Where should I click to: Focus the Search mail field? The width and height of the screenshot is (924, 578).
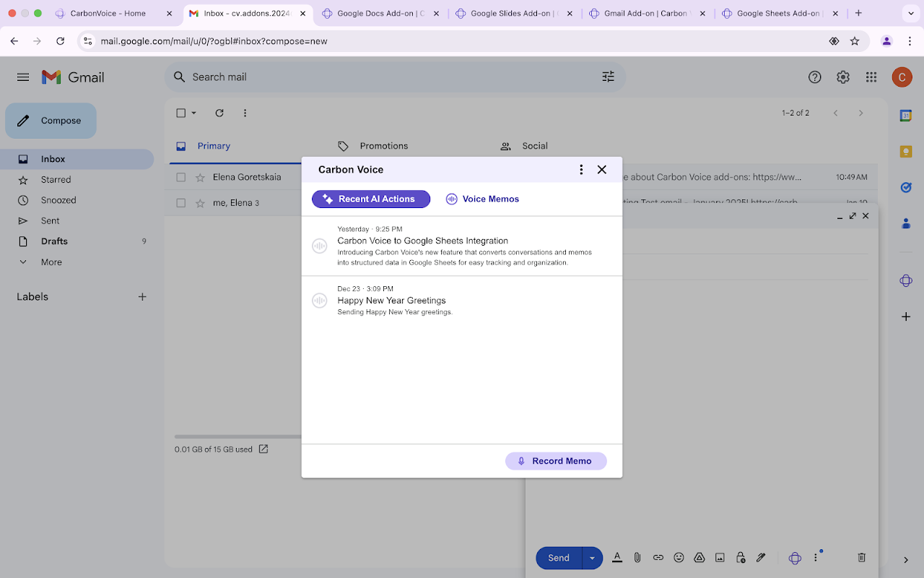coord(393,77)
